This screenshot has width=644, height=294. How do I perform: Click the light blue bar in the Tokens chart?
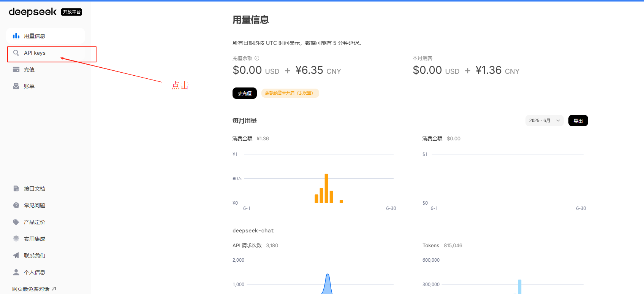point(519,287)
